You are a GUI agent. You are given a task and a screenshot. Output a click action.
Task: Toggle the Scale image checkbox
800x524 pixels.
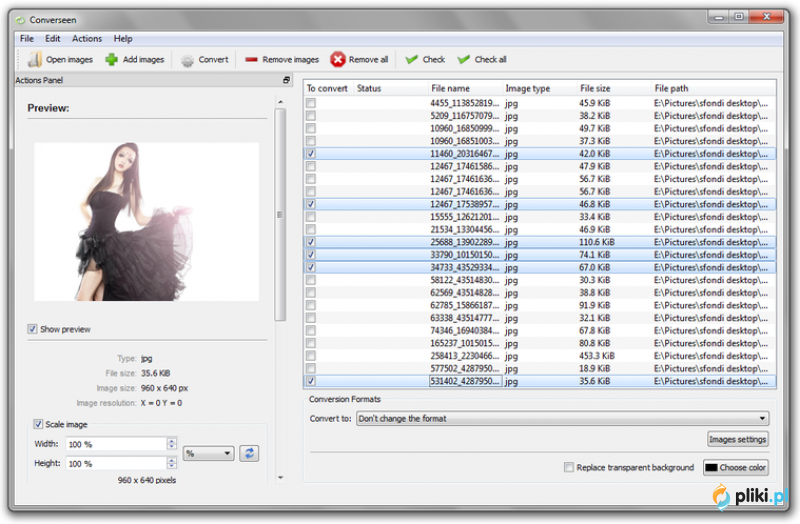tap(38, 424)
